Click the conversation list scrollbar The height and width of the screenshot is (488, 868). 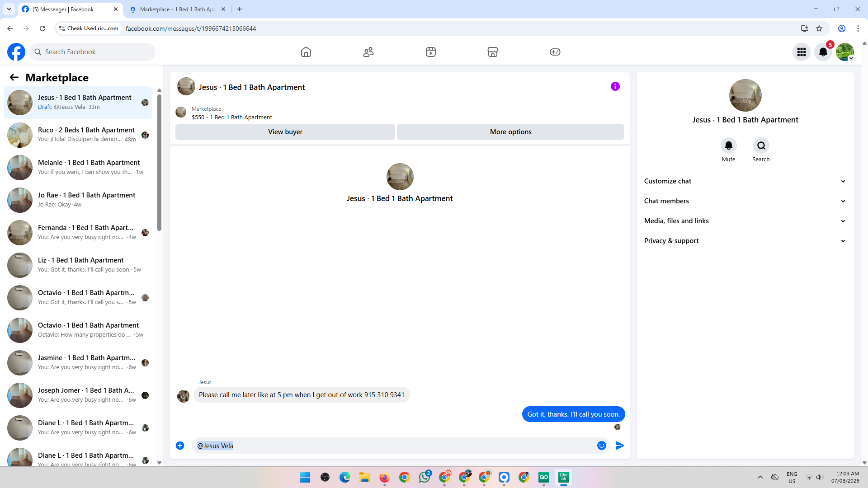(x=159, y=163)
